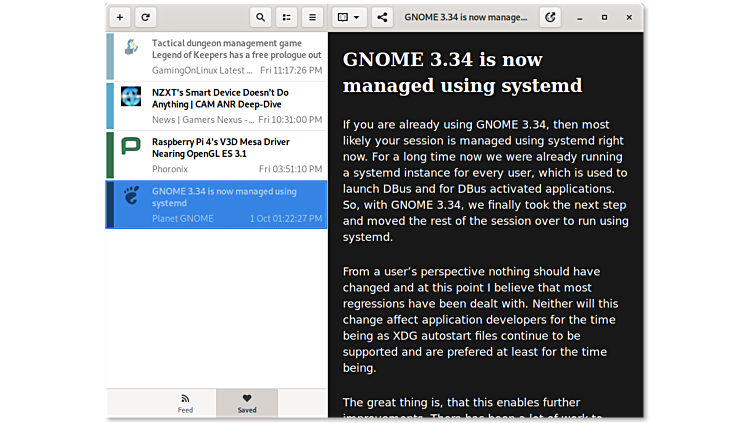752x423 pixels.
Task: Open the Legend of Keepers article
Action: [236, 50]
